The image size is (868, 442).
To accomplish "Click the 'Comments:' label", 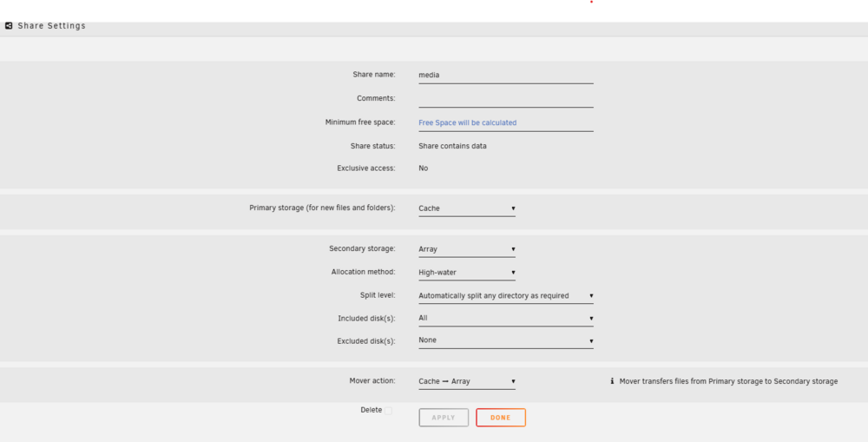I will 376,98.
